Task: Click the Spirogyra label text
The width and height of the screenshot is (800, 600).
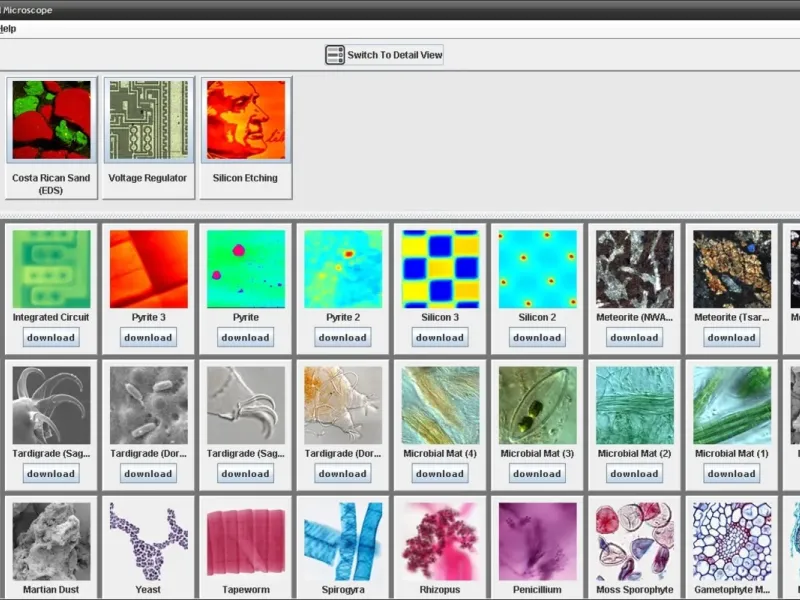Action: [x=343, y=590]
